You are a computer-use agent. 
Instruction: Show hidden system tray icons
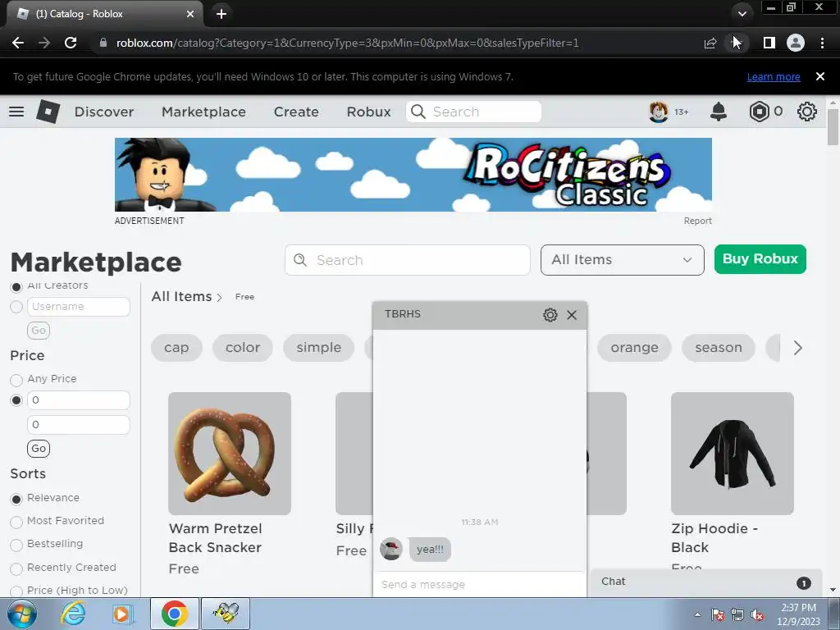[697, 614]
